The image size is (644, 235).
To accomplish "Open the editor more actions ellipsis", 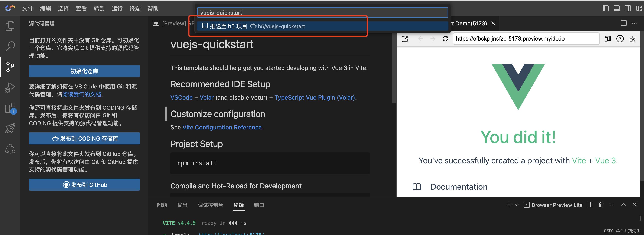I will [634, 23].
